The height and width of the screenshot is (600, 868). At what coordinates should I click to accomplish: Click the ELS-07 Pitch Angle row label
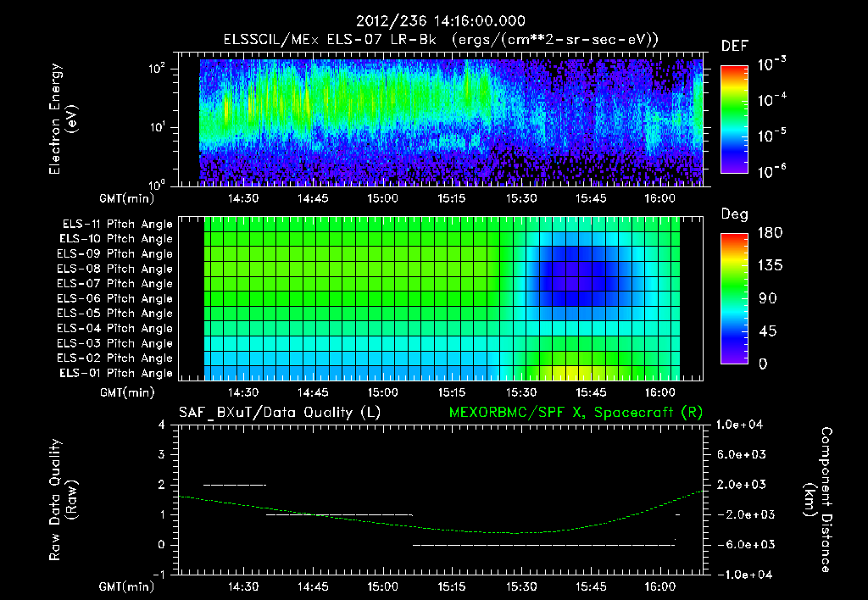tap(114, 283)
